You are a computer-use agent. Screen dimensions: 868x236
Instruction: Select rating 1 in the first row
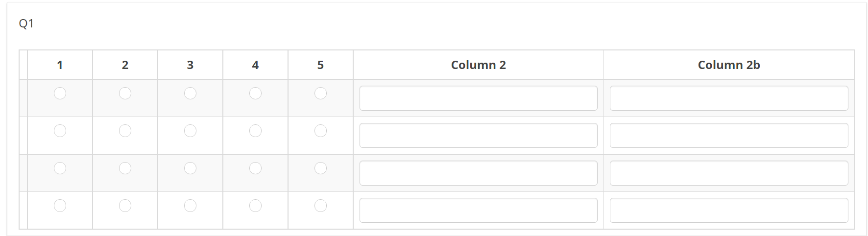[60, 93]
